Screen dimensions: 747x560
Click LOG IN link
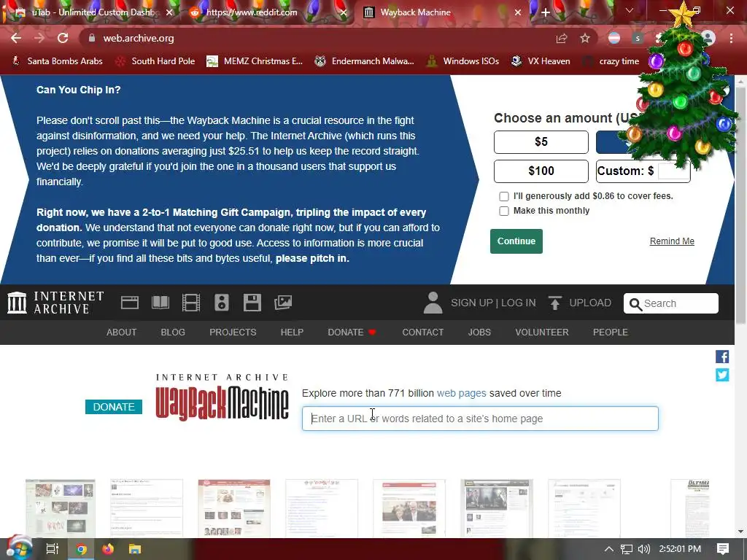pos(519,303)
